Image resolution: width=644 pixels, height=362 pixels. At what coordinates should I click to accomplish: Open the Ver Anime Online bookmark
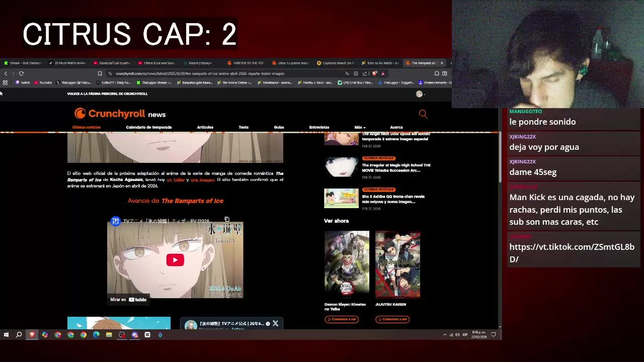point(234,82)
